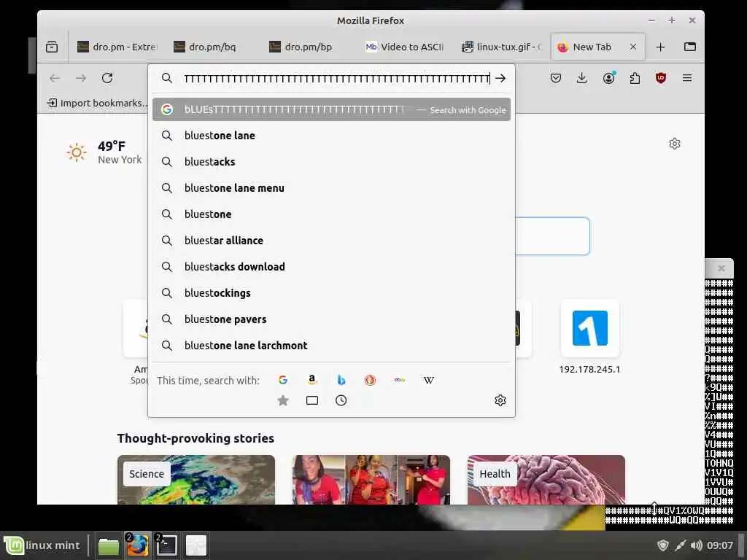Open the Extensions puzzle icon
The image size is (747, 560).
635,78
